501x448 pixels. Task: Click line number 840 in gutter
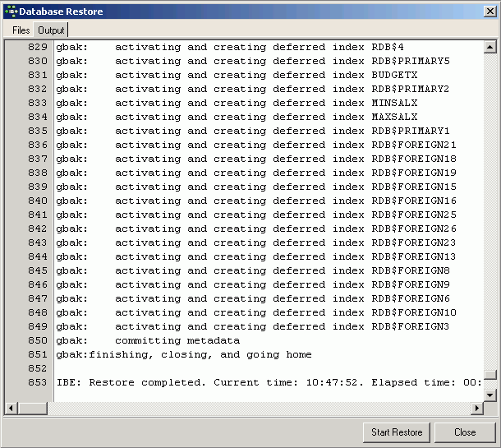coord(38,201)
